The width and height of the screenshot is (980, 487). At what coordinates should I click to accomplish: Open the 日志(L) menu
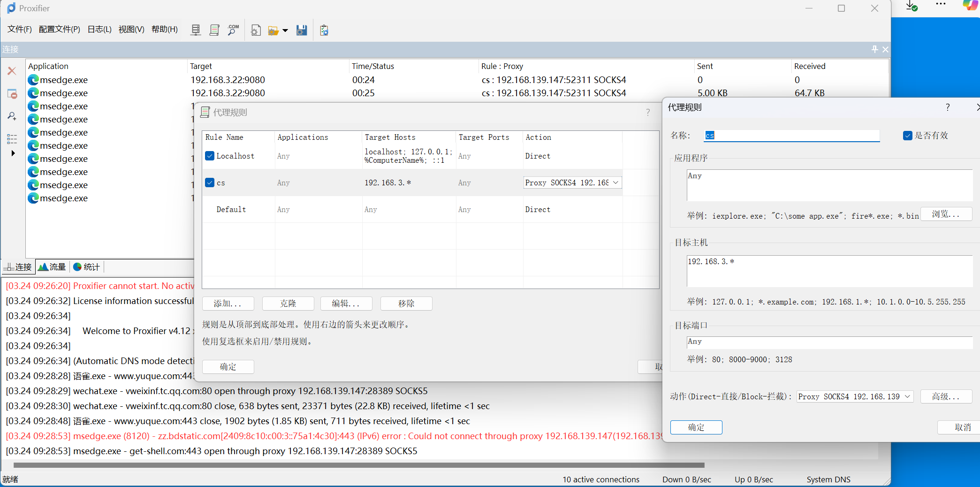99,29
